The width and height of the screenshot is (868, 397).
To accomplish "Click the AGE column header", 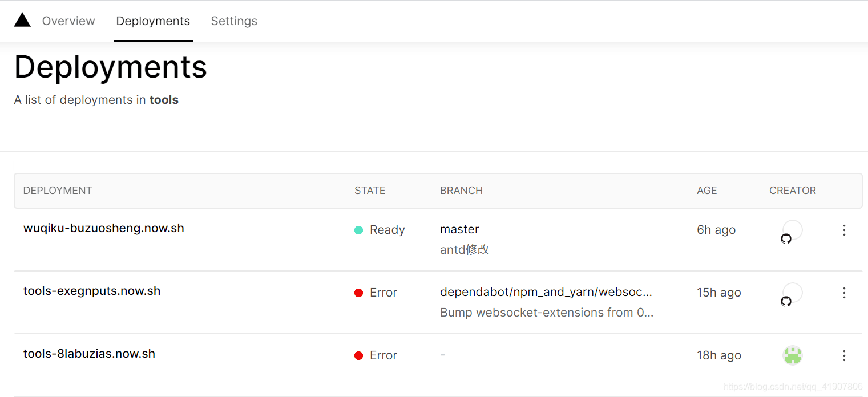I will tap(706, 191).
